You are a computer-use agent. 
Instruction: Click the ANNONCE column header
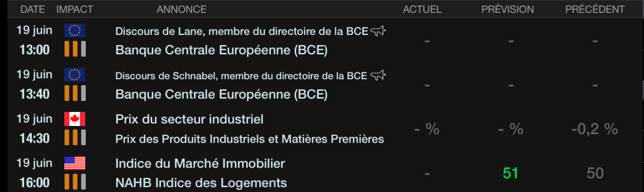click(x=181, y=9)
